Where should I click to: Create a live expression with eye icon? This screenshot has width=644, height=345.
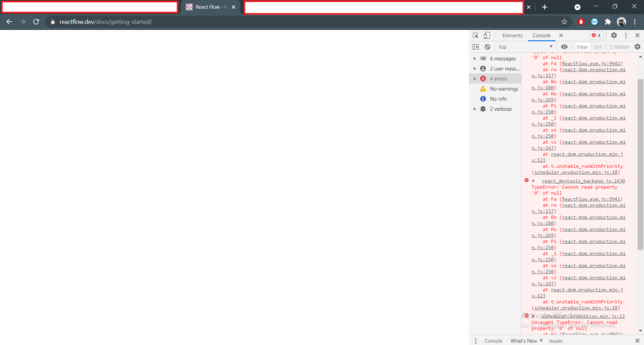coord(565,47)
